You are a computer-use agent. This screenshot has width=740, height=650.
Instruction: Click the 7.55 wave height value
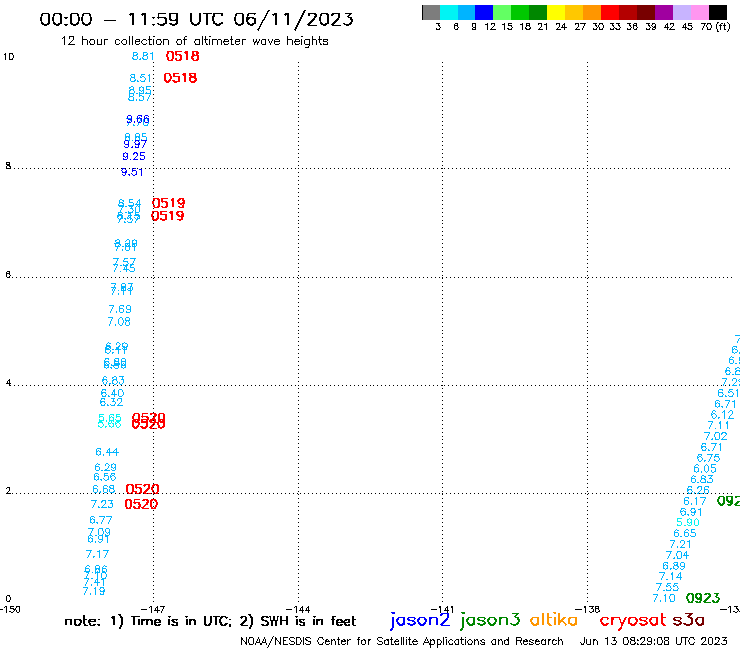tap(667, 587)
